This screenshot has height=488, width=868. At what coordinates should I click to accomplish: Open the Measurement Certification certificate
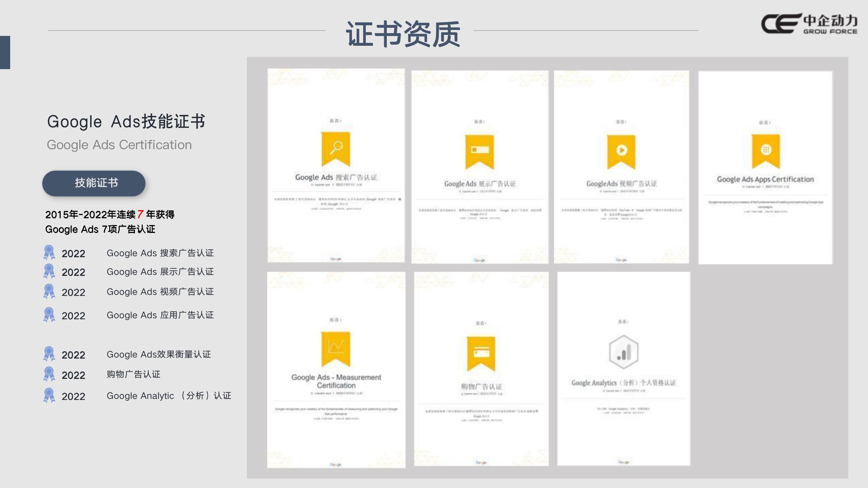point(336,370)
